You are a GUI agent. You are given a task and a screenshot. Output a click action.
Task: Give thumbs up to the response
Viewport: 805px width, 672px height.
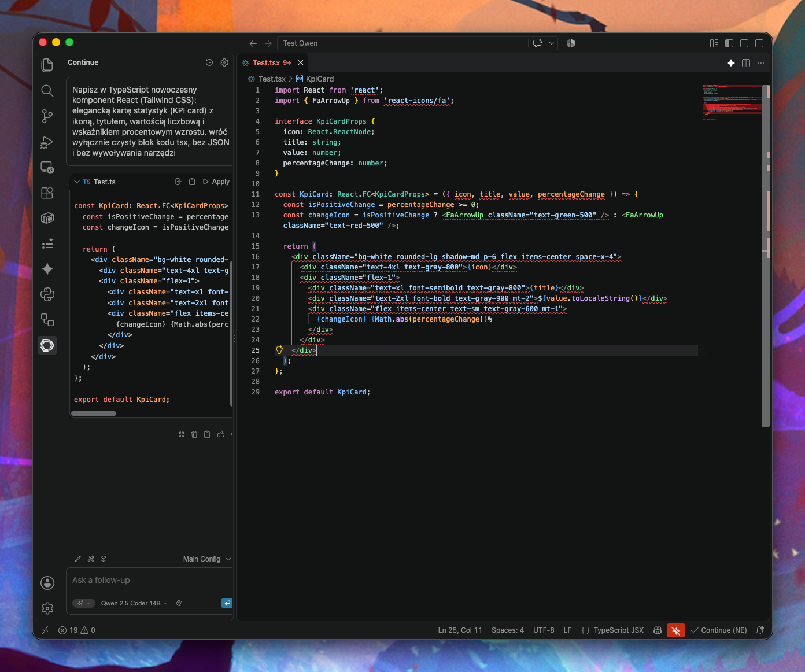pyautogui.click(x=221, y=434)
